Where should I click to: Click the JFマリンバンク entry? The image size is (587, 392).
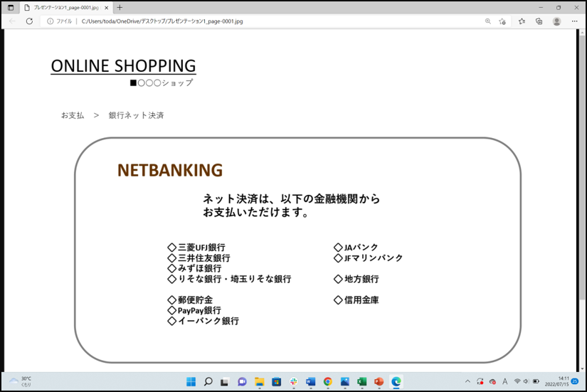click(x=369, y=258)
